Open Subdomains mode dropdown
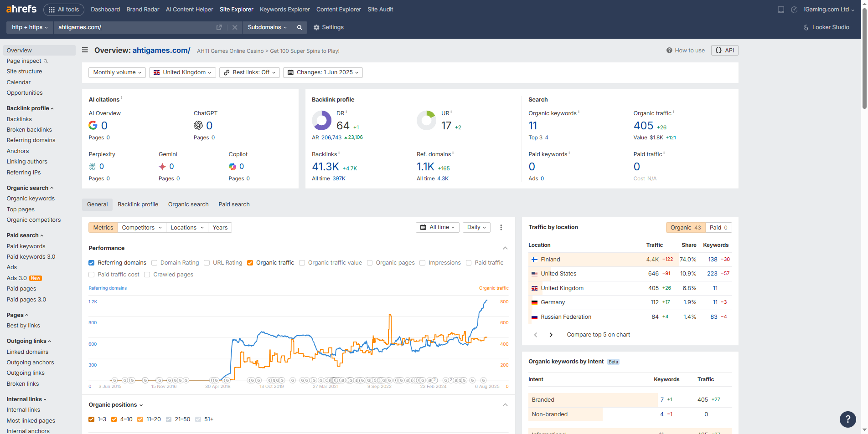The height and width of the screenshot is (434, 868). 267,27
